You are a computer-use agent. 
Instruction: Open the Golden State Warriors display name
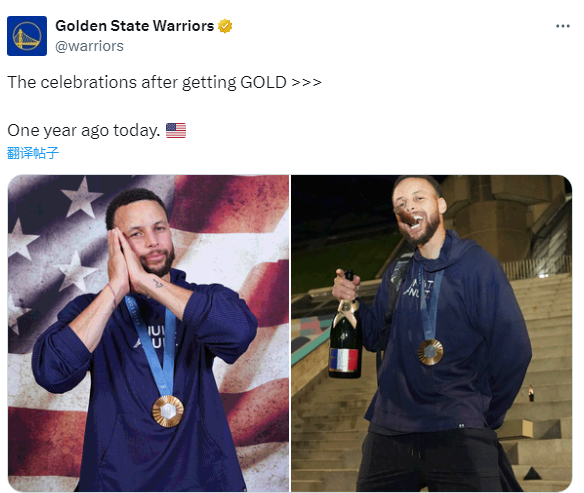tap(134, 26)
